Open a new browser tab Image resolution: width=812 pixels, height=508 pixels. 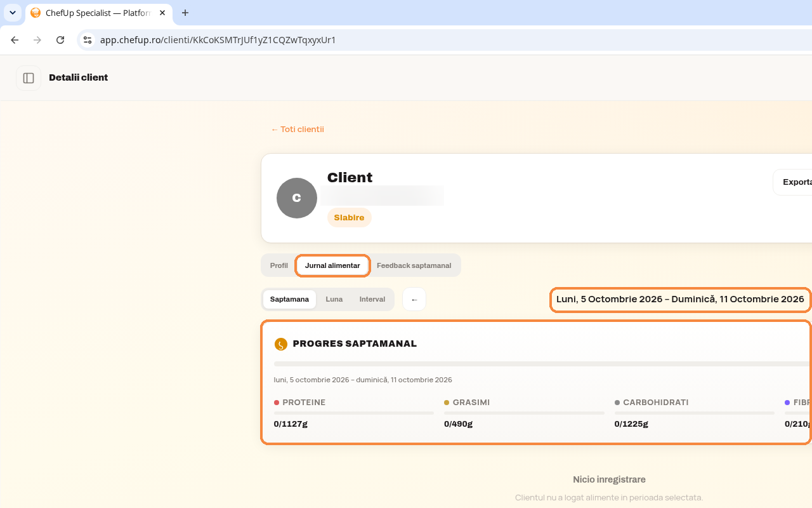coord(185,13)
